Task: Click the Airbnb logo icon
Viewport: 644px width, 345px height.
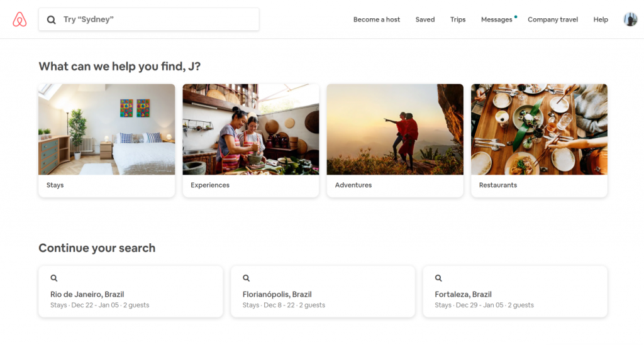Action: (19, 19)
